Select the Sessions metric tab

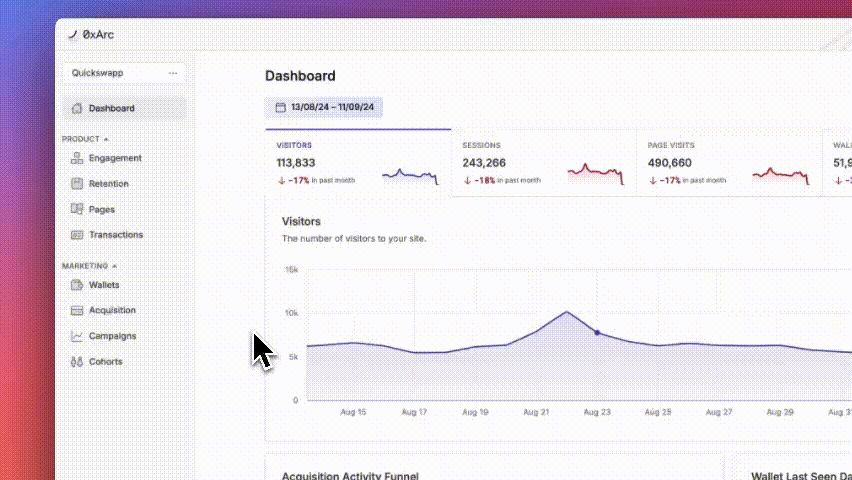(x=544, y=163)
